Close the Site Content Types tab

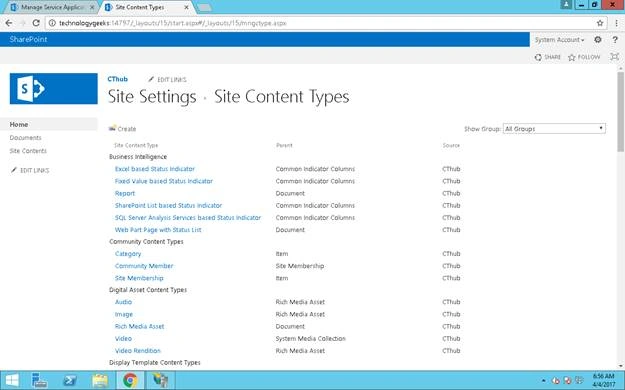tap(187, 7)
